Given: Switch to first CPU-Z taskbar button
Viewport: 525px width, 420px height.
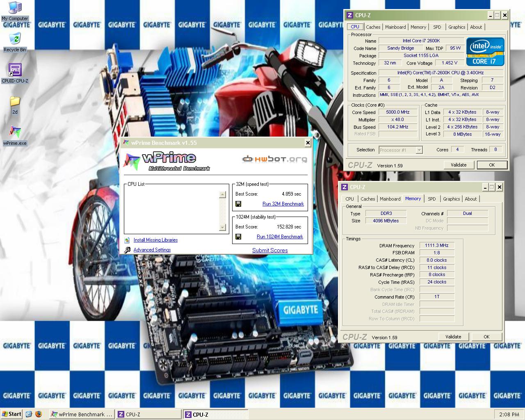Looking at the screenshot, I should click(x=148, y=414).
